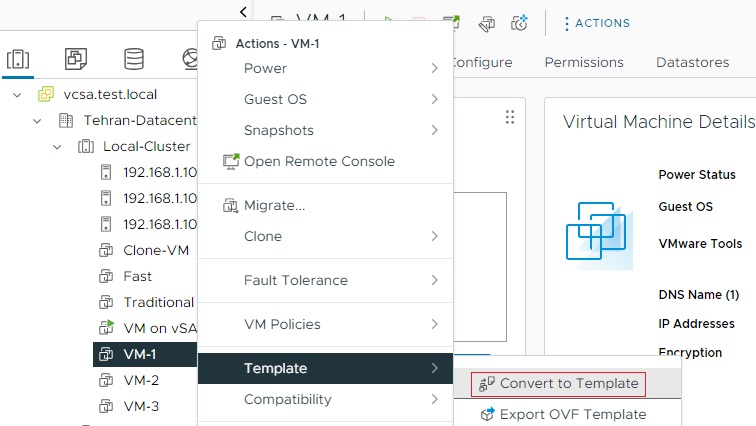Screen dimensions: 756x426
Task: Click Open Remote Console menu entry
Action: click(x=318, y=161)
